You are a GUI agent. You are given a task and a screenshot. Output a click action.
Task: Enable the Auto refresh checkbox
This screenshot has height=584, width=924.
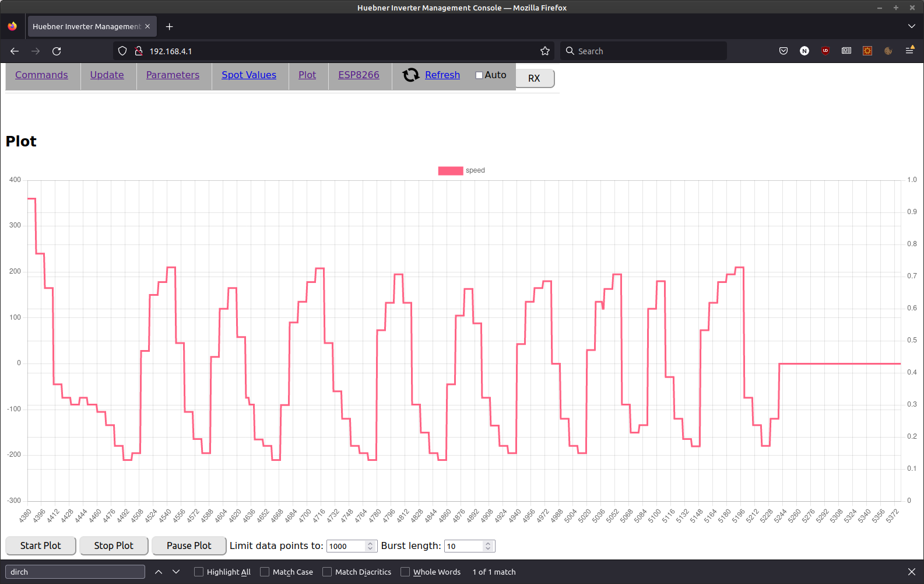pyautogui.click(x=479, y=75)
